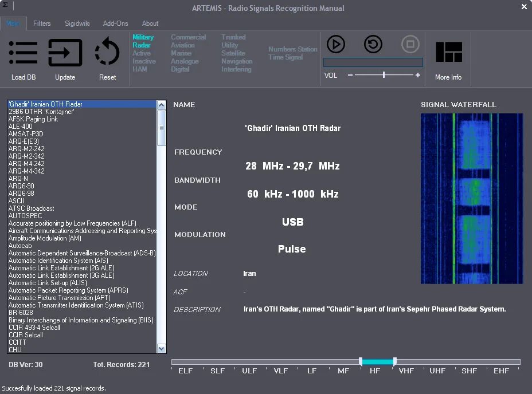Toggle the Military filter

tap(143, 37)
